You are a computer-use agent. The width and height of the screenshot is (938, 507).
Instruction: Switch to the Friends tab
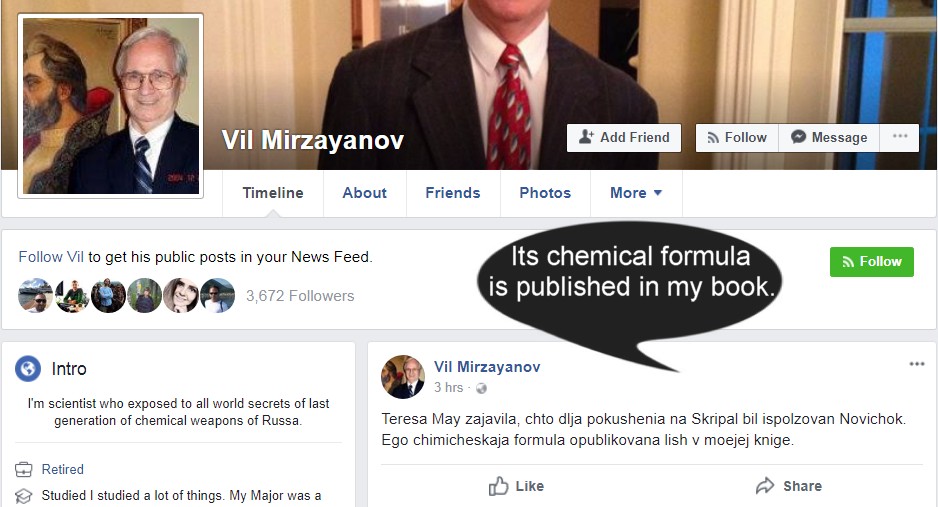(453, 193)
